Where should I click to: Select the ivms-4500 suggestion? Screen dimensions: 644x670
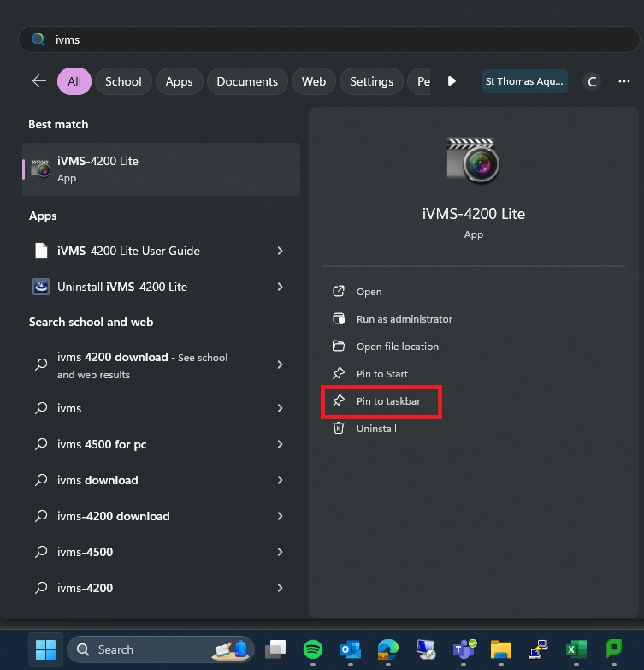tap(85, 552)
